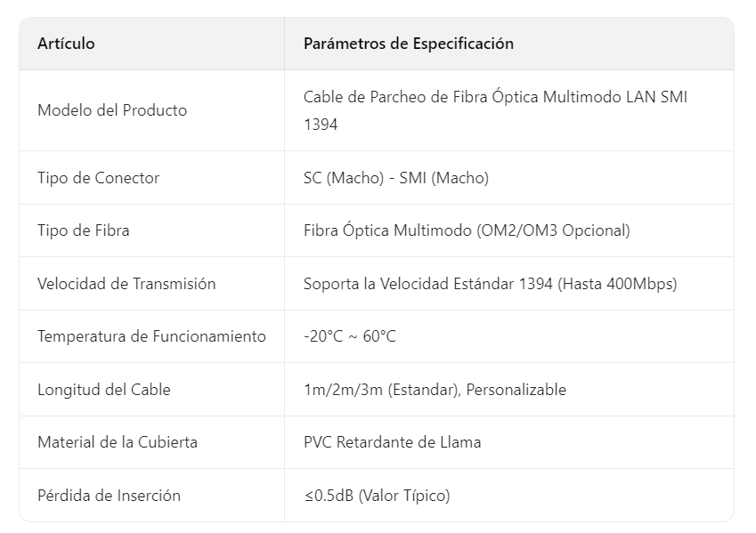The width and height of the screenshot is (756, 533).
Task: Click the "Parámetros de Especificación" column header
Action: 408,44
